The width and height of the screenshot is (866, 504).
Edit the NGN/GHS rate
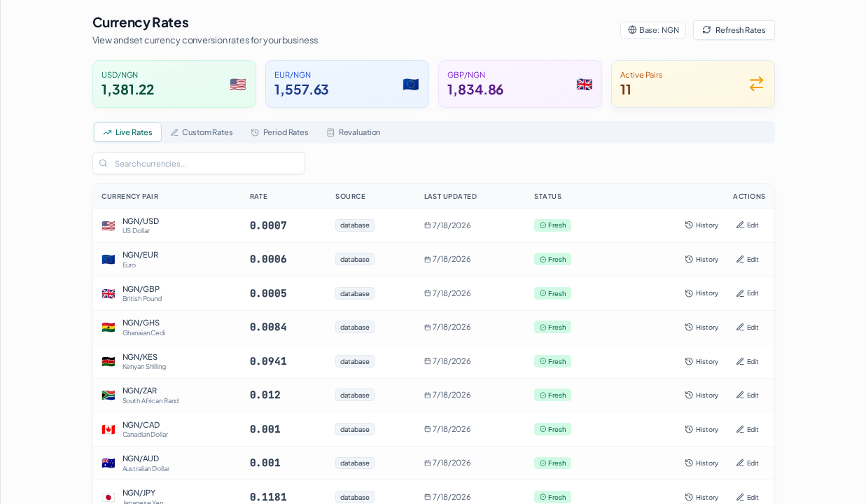pyautogui.click(x=747, y=327)
